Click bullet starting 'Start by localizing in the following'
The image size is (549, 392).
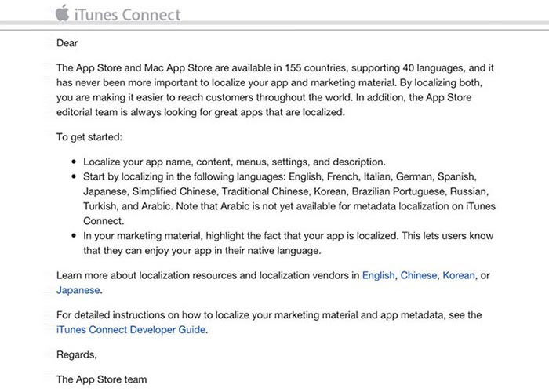(x=289, y=198)
